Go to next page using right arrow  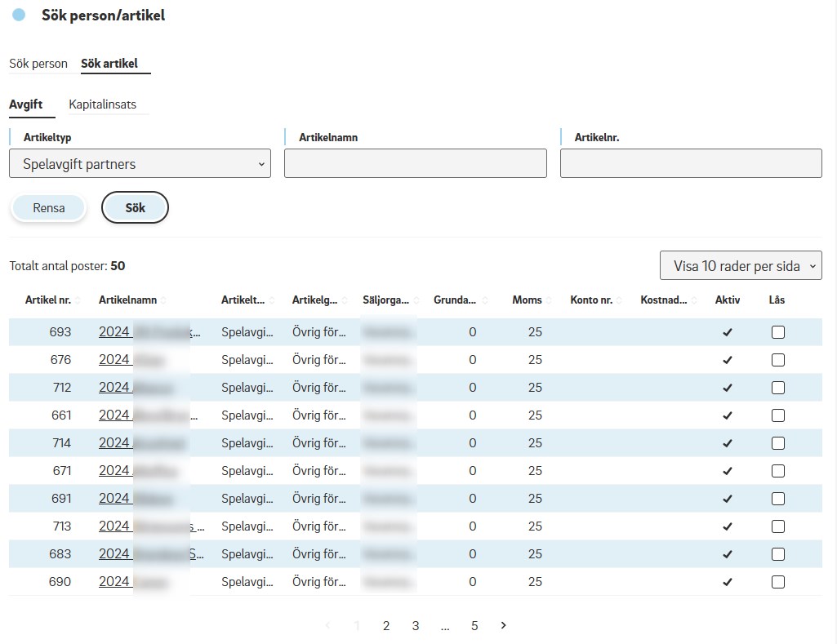(503, 625)
